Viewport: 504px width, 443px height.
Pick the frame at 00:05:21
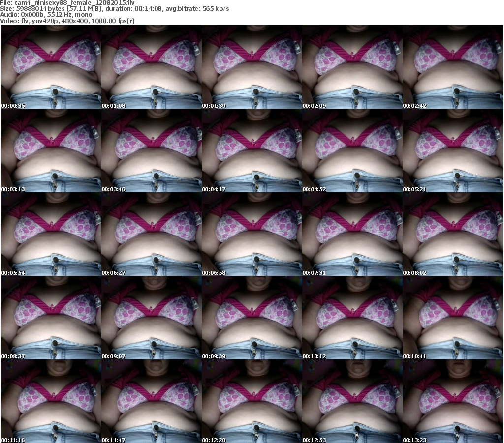click(x=453, y=150)
